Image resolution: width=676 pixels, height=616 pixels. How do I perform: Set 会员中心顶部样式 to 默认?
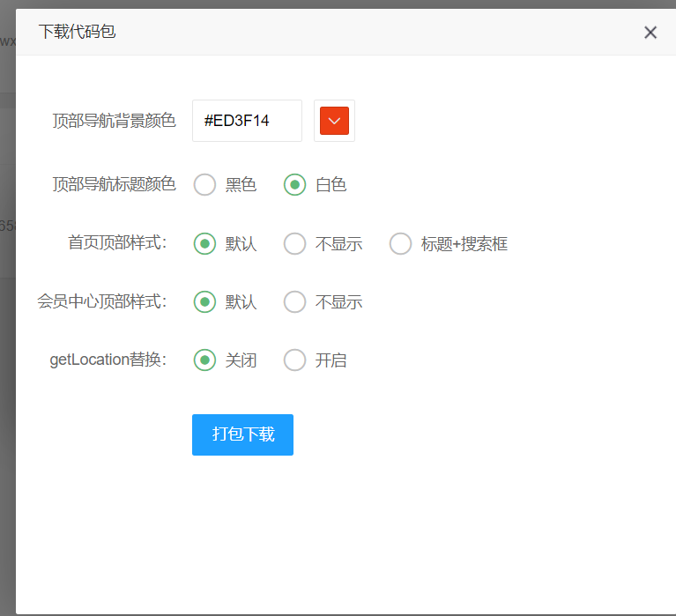point(205,302)
